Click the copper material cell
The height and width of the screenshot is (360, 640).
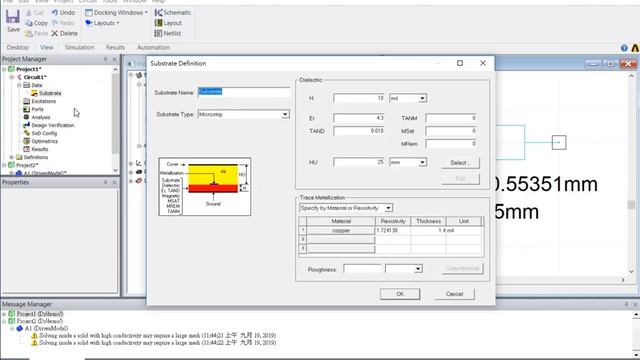(x=341, y=231)
